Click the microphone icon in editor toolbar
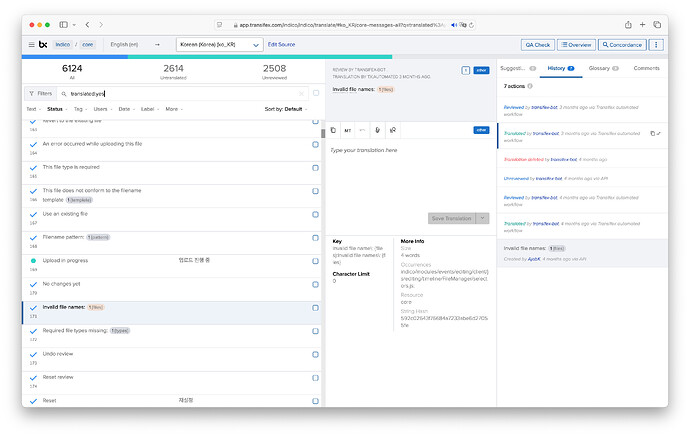 coord(378,130)
